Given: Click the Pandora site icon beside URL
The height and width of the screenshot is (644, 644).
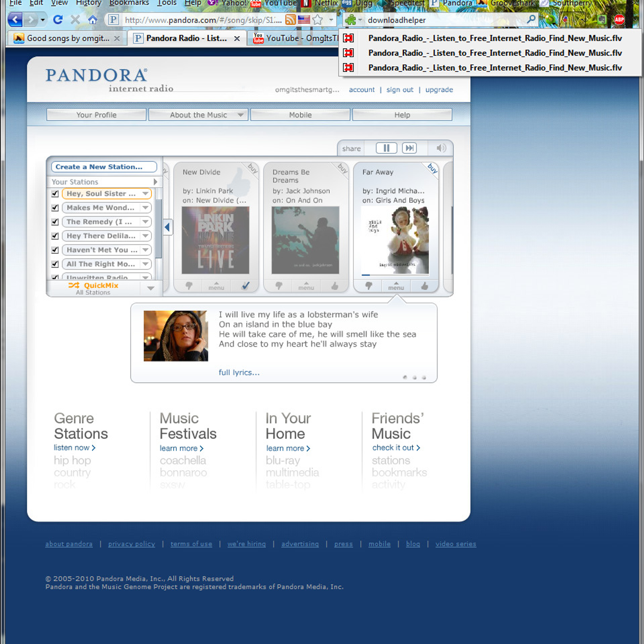Looking at the screenshot, I should [114, 19].
